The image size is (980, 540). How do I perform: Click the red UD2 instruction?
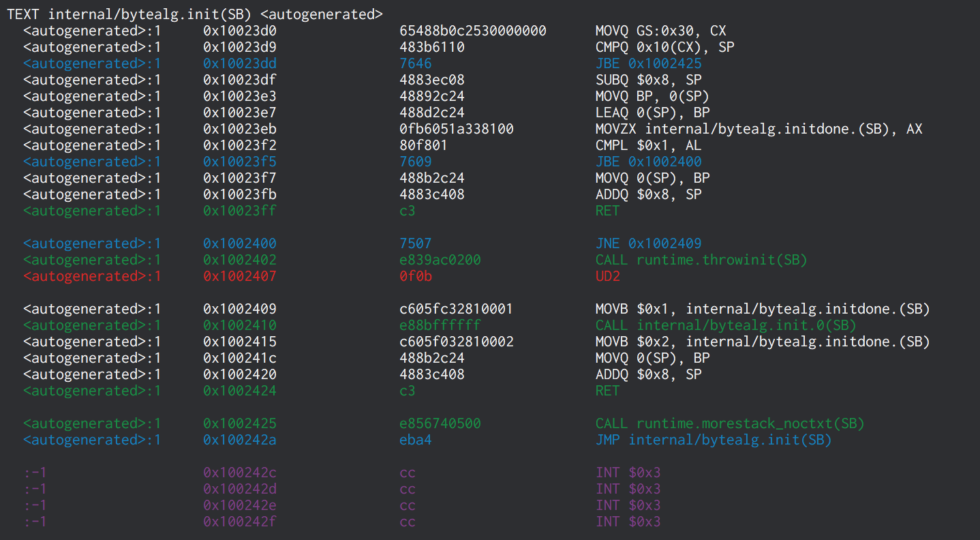click(607, 276)
